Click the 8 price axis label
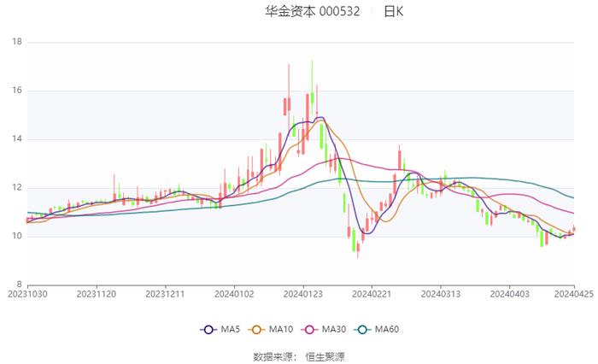Screen dimensions: 598x364 (19, 285)
